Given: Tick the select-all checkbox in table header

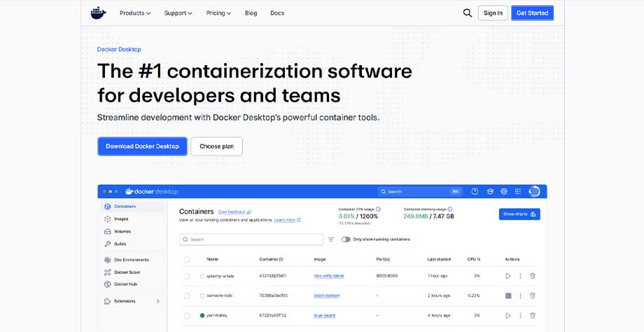Looking at the screenshot, I should (x=187, y=259).
